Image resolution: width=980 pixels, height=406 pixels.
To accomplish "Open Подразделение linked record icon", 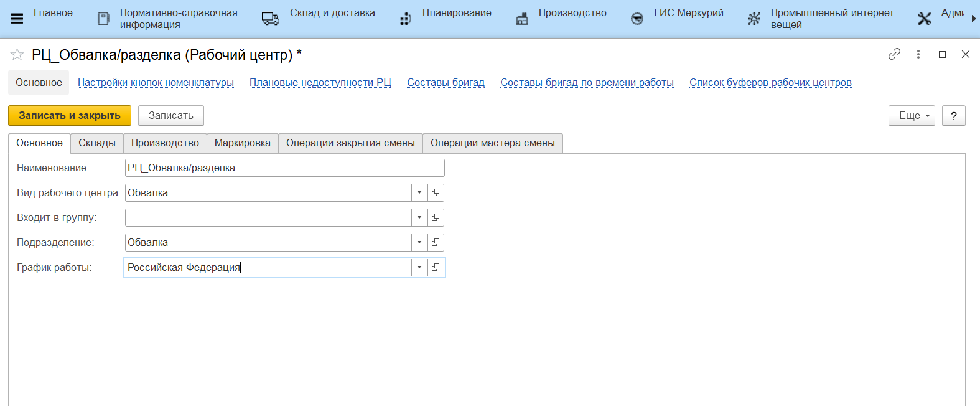I will (x=436, y=242).
